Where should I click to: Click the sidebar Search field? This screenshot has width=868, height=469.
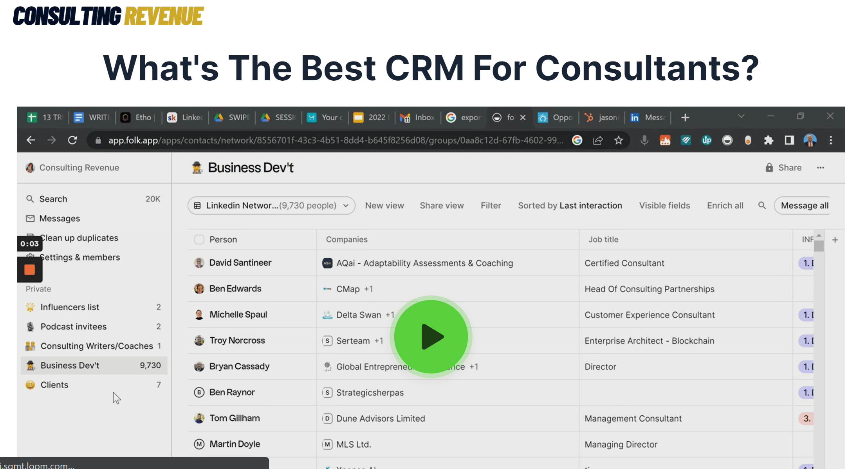pos(93,199)
